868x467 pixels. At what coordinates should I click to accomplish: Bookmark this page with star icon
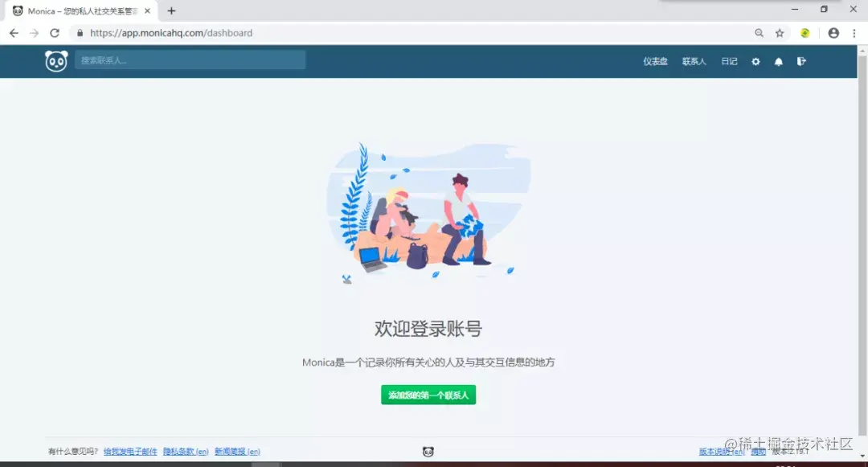click(x=780, y=33)
